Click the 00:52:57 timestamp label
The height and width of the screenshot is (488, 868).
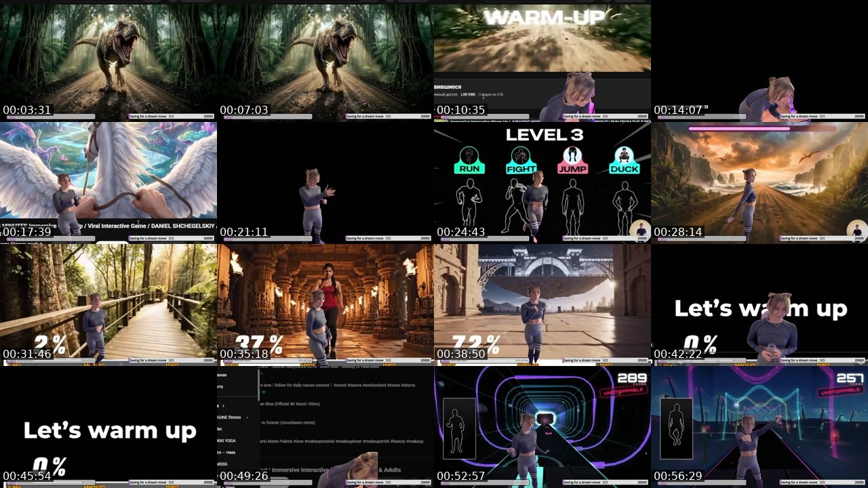(460, 476)
